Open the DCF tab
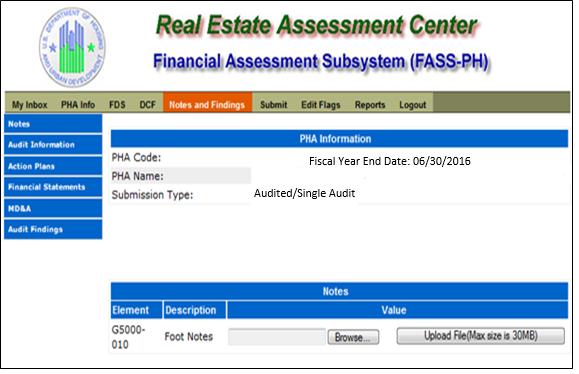Image resolution: width=579 pixels, height=374 pixels. coord(148,105)
